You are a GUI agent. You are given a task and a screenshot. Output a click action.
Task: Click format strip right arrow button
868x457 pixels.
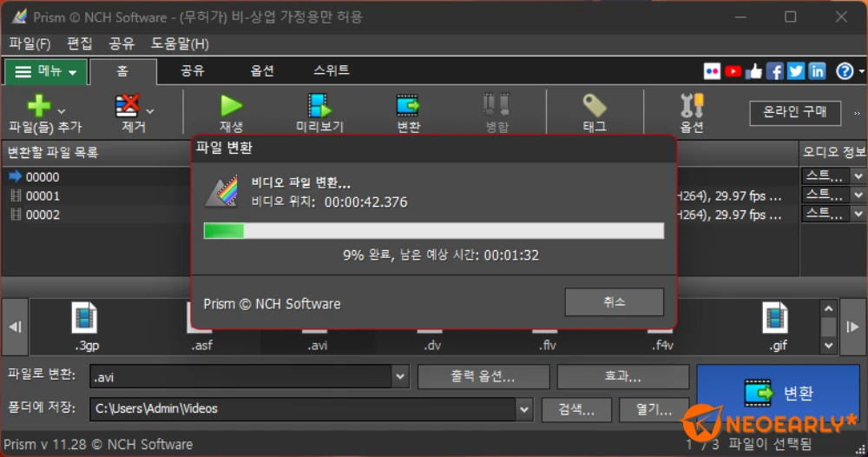pos(852,327)
